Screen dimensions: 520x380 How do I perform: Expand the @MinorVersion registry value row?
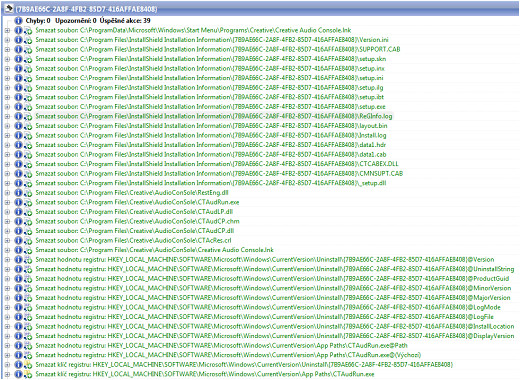click(x=7, y=288)
